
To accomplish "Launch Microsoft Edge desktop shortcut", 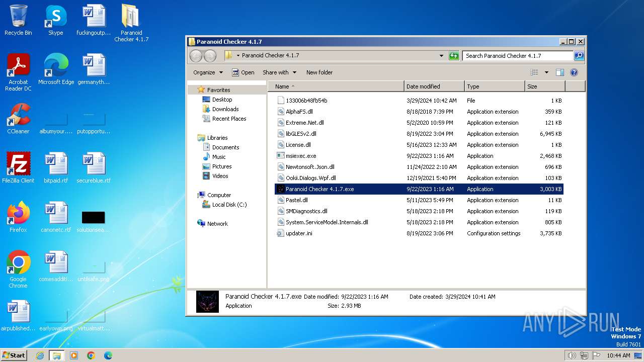I will click(56, 69).
